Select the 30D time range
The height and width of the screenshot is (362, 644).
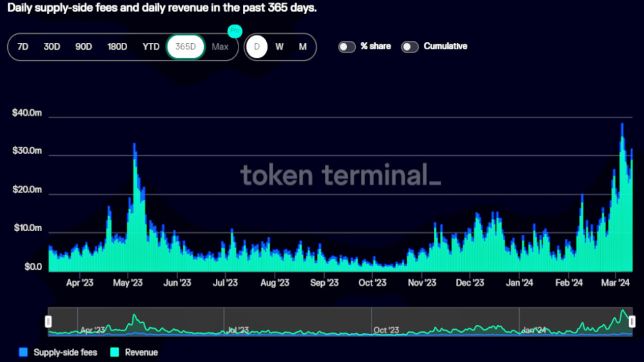52,47
